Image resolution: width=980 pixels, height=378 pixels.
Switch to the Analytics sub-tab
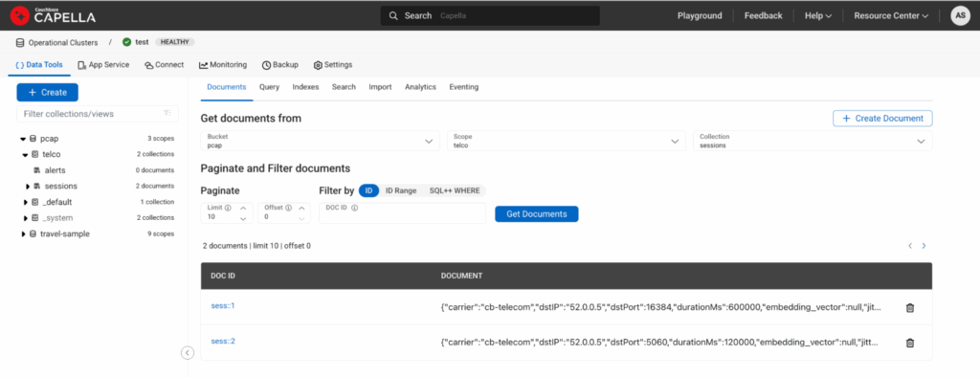tap(421, 87)
